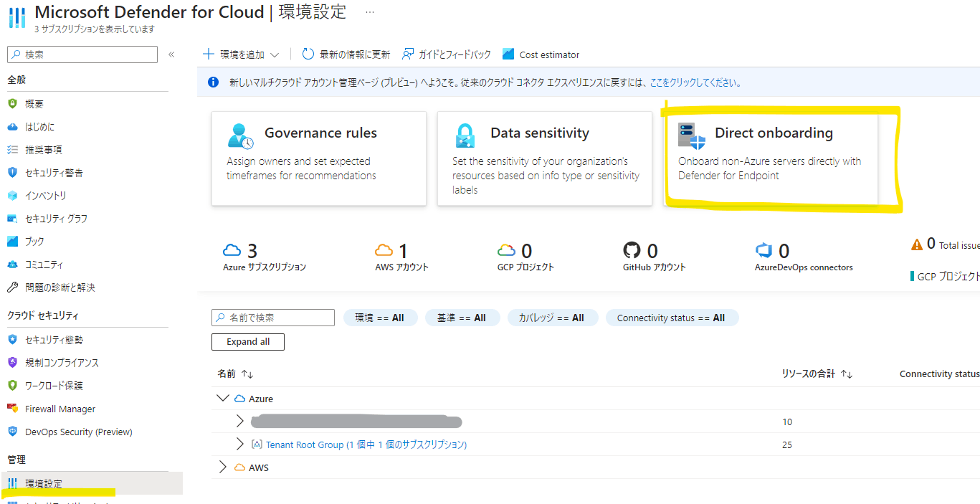Viewport: 980px width, 504px height.
Task: Click the セキュリティ態勢 shield icon
Action: (12, 340)
